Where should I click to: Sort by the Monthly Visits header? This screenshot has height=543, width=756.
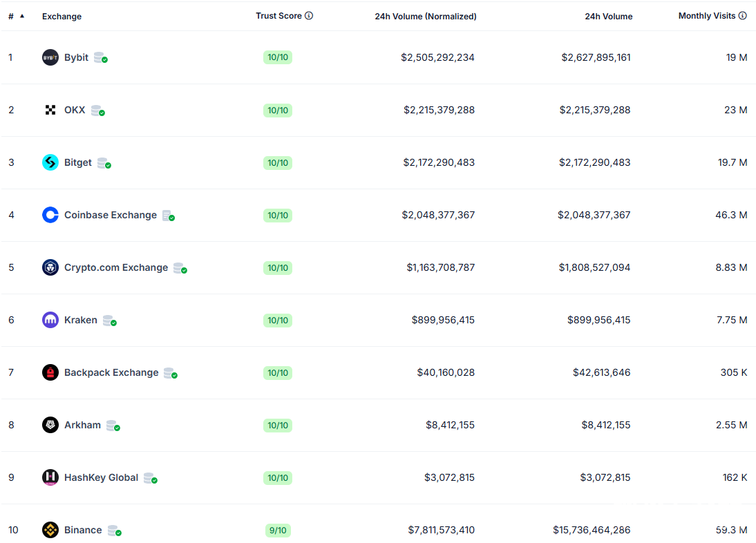(x=707, y=16)
